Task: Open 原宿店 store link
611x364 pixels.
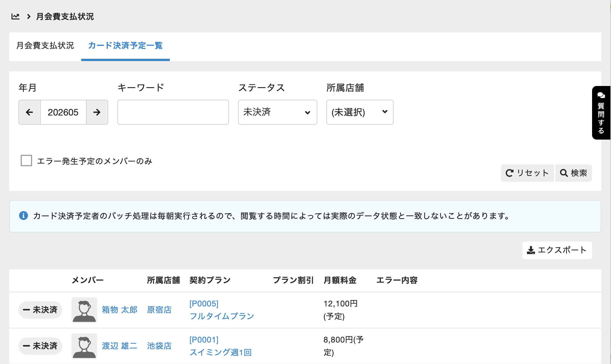Action: tap(159, 310)
